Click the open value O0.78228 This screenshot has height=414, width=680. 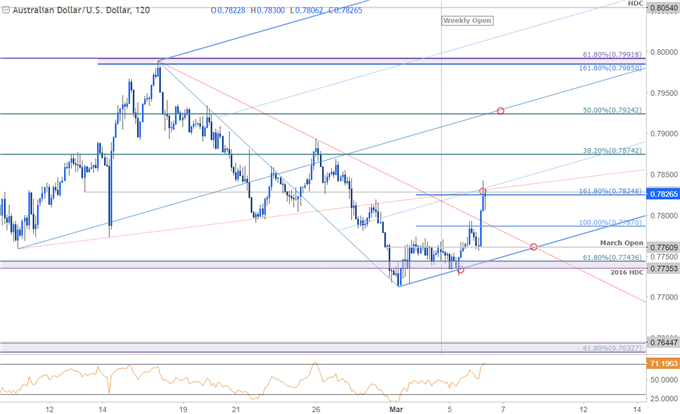click(229, 10)
